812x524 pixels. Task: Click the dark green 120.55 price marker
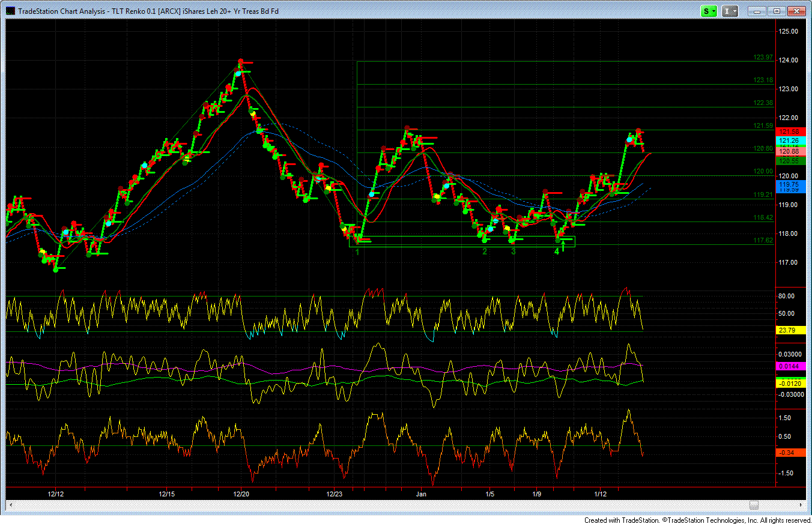[x=790, y=161]
